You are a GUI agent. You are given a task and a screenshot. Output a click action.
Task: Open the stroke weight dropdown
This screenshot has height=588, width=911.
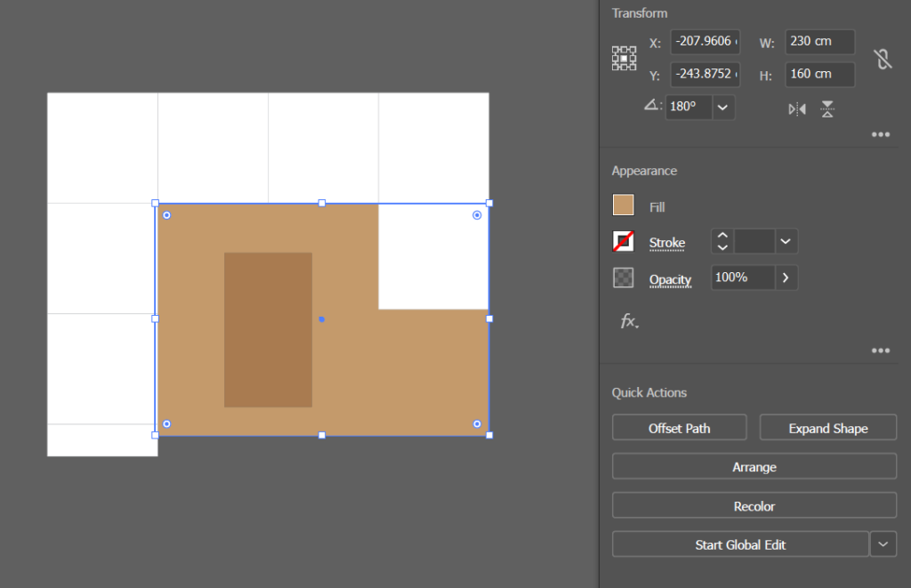coord(786,241)
